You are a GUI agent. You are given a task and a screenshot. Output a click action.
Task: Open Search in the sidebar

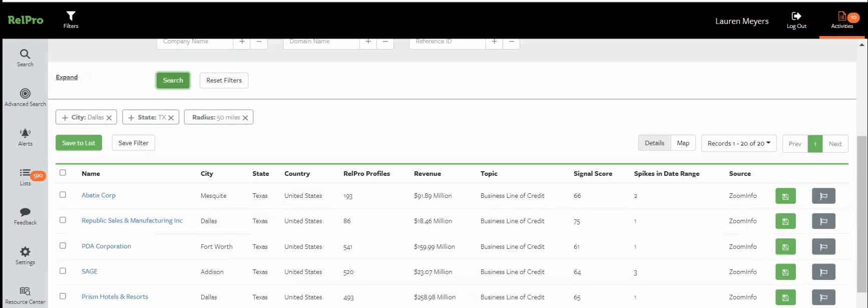pyautogui.click(x=25, y=58)
